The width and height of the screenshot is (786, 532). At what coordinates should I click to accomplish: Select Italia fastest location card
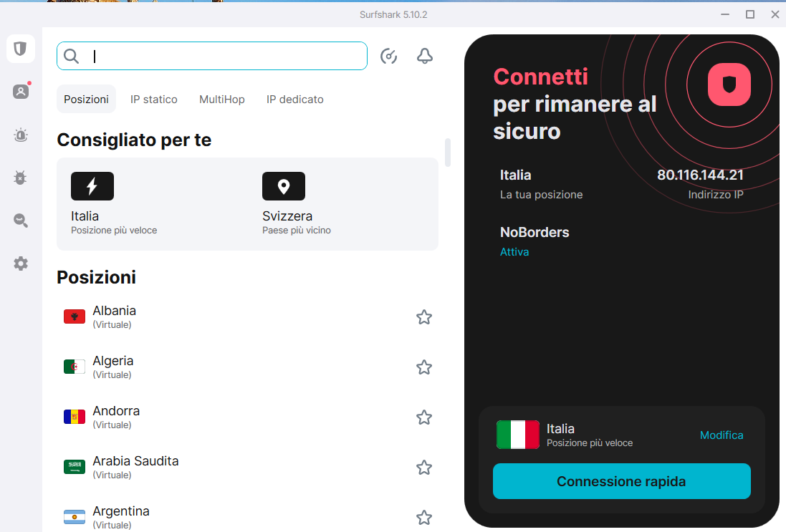tap(152, 204)
